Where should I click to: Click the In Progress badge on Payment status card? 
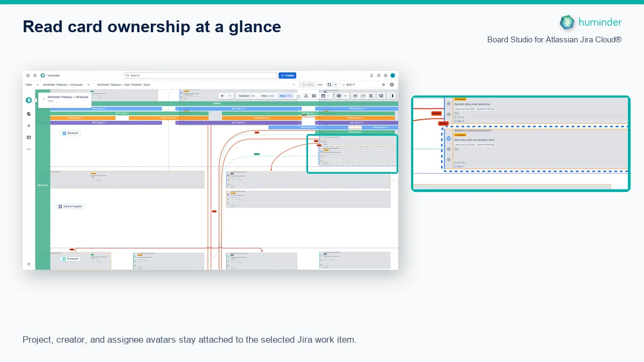pyautogui.click(x=460, y=99)
